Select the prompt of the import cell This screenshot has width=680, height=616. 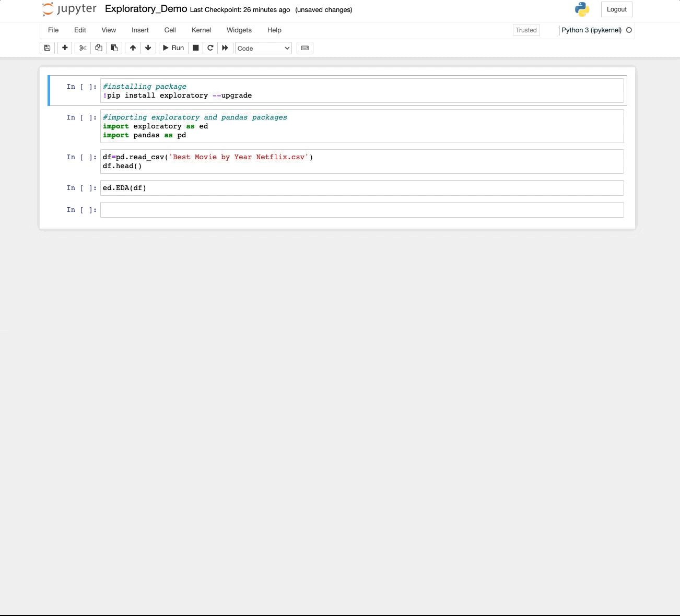81,117
